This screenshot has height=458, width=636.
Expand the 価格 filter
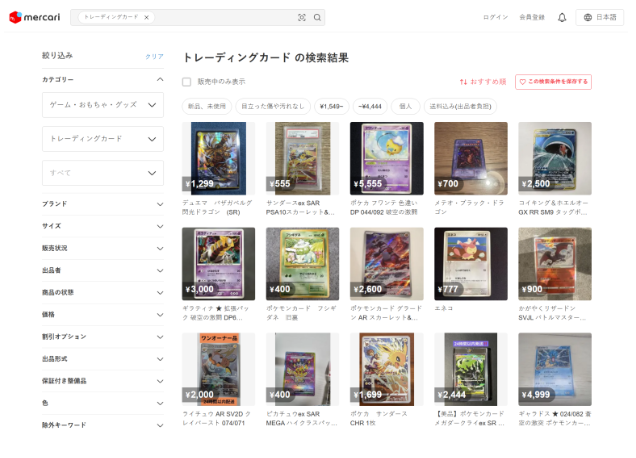[103, 314]
